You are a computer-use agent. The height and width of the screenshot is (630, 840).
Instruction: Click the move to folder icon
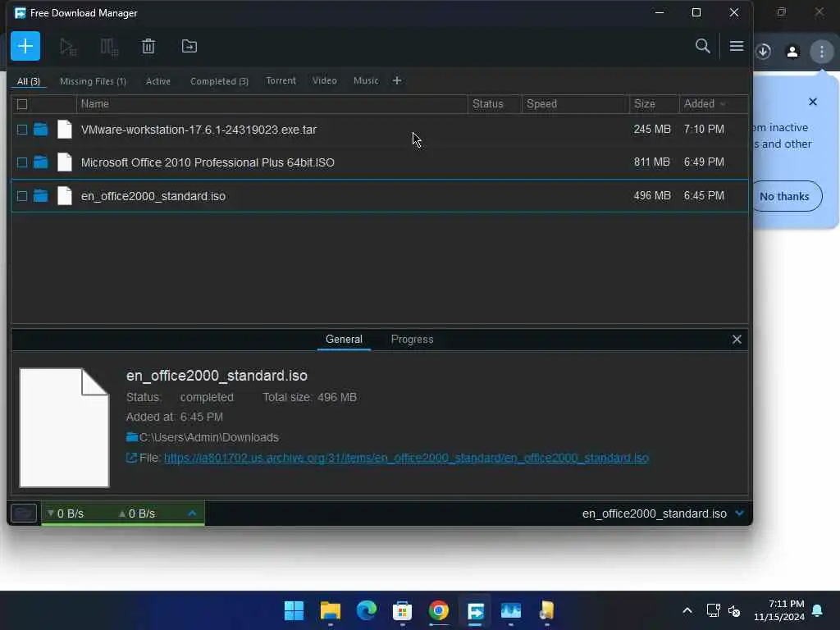click(189, 46)
